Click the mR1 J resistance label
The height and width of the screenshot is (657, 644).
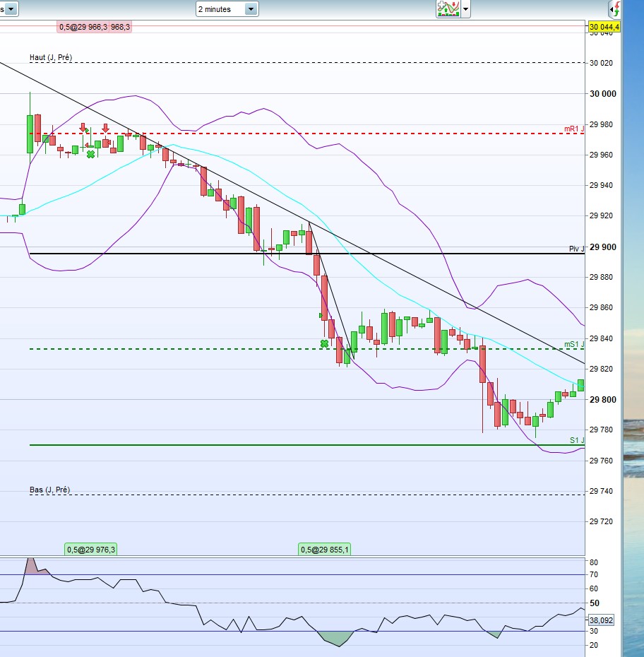point(574,129)
